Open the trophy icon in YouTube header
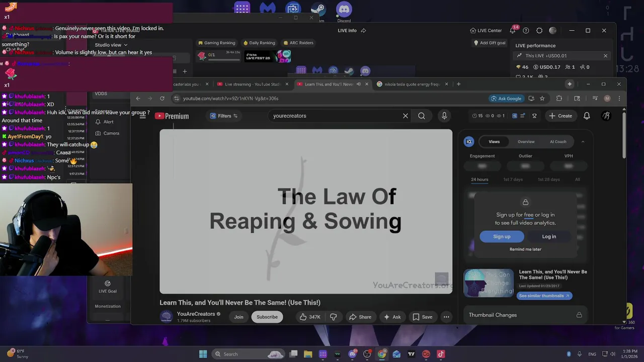Image resolution: width=644 pixels, height=362 pixels. coord(534,116)
